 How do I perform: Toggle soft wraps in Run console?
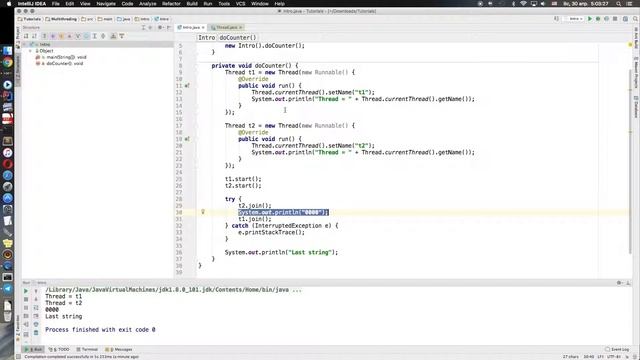pyautogui.click(x=36, y=308)
